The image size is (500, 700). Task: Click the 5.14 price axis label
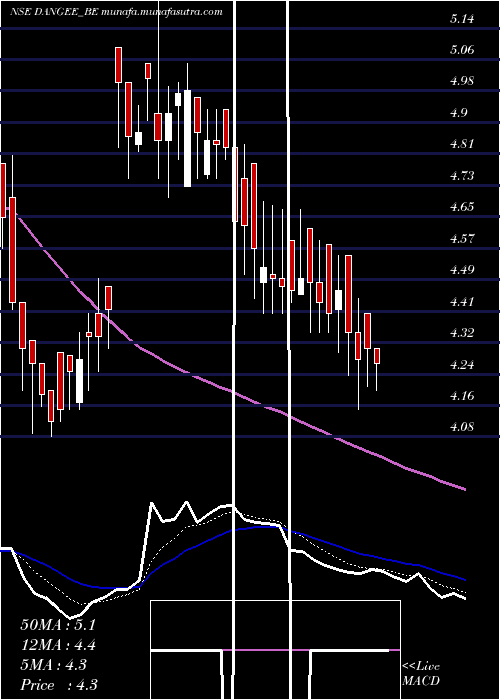point(462,19)
